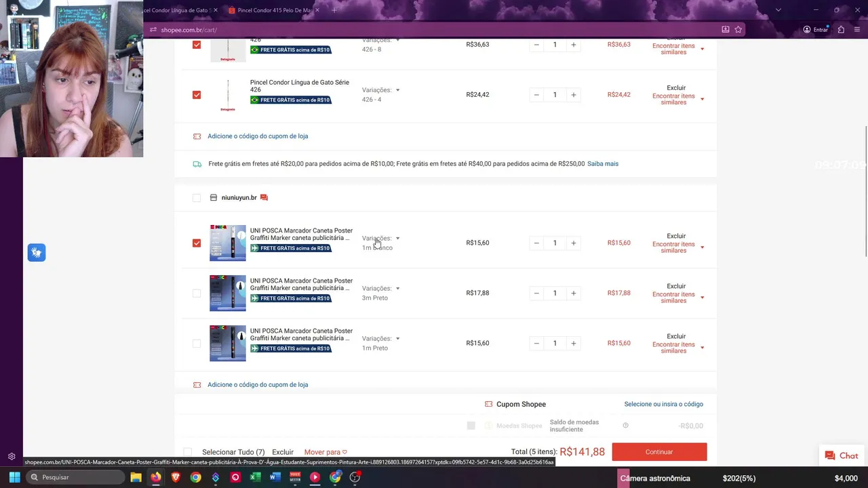Screen dimensions: 868x488
Task: Click the Cupom Shopee ticket icon
Action: point(488,404)
